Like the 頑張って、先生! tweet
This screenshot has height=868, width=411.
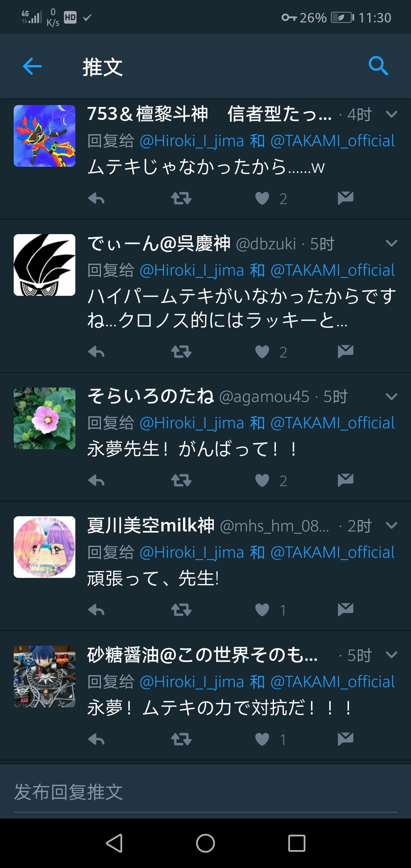point(262,610)
